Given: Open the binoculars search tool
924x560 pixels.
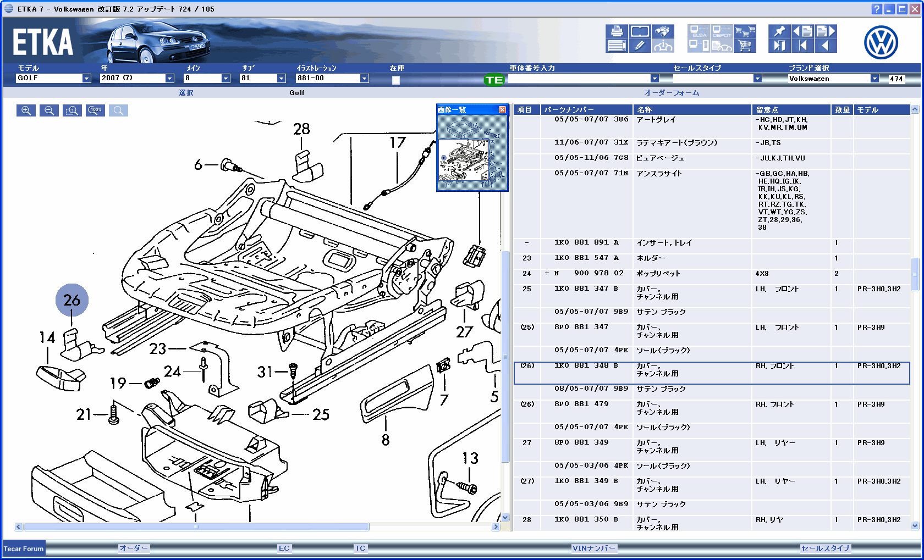Looking at the screenshot, I should coord(663,31).
